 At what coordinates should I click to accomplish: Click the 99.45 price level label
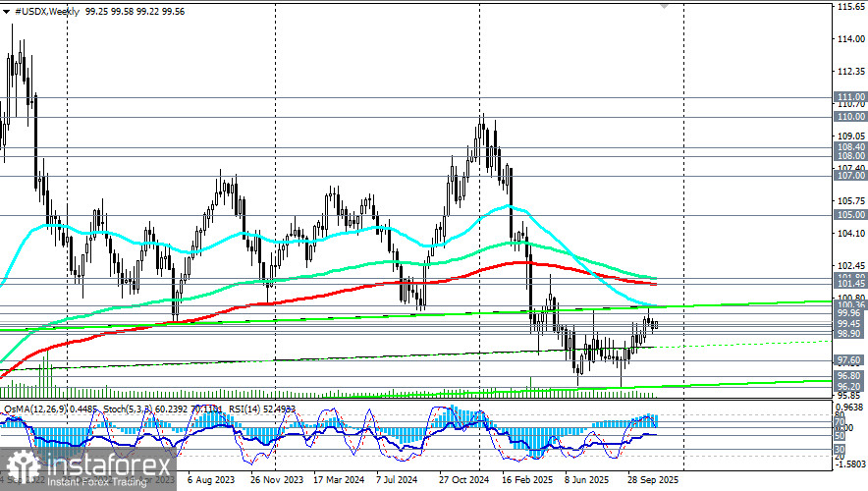point(850,324)
